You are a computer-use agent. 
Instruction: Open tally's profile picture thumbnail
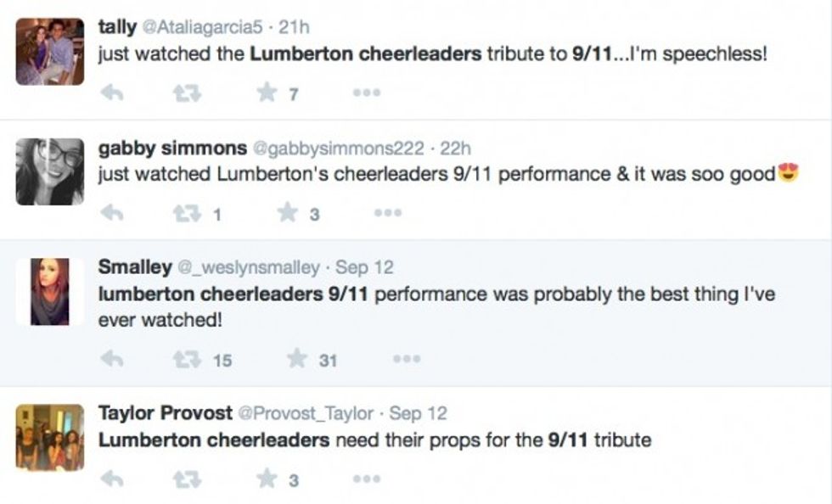[50, 51]
